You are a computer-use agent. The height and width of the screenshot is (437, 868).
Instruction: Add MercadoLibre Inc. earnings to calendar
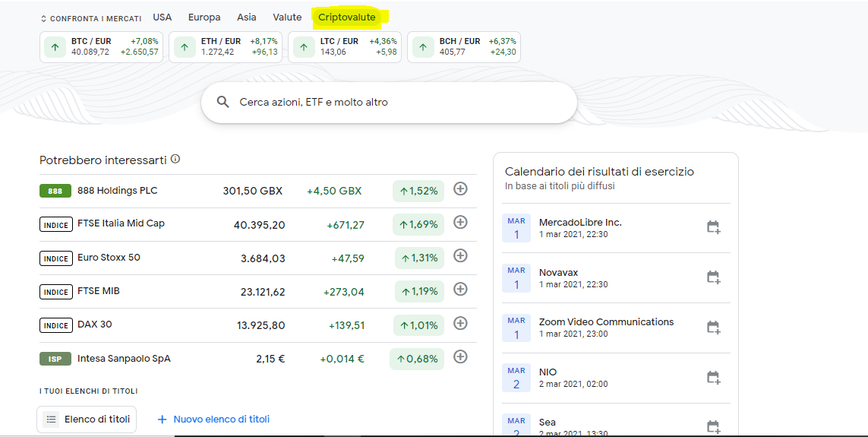pos(714,227)
